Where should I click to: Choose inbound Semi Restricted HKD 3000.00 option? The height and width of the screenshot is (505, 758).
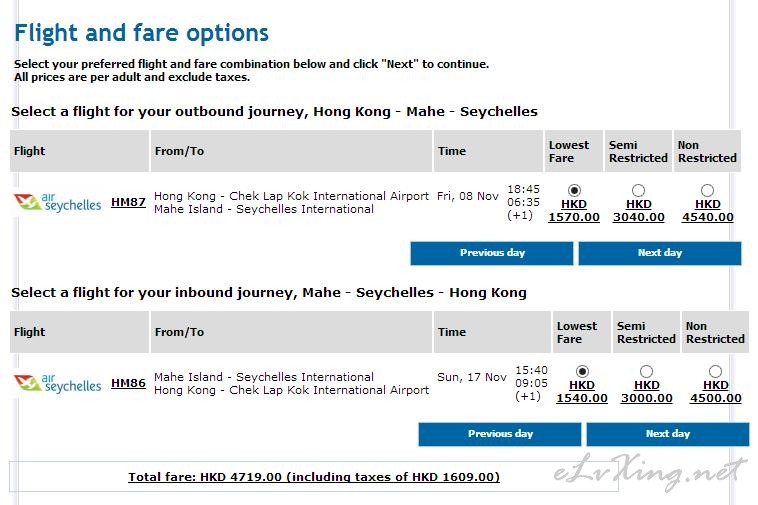pos(646,371)
